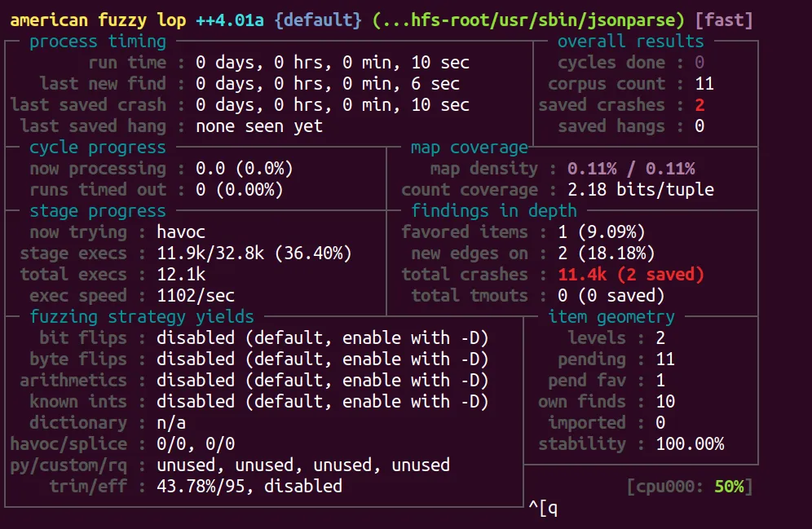Click the cycles done value "0"

click(x=699, y=63)
